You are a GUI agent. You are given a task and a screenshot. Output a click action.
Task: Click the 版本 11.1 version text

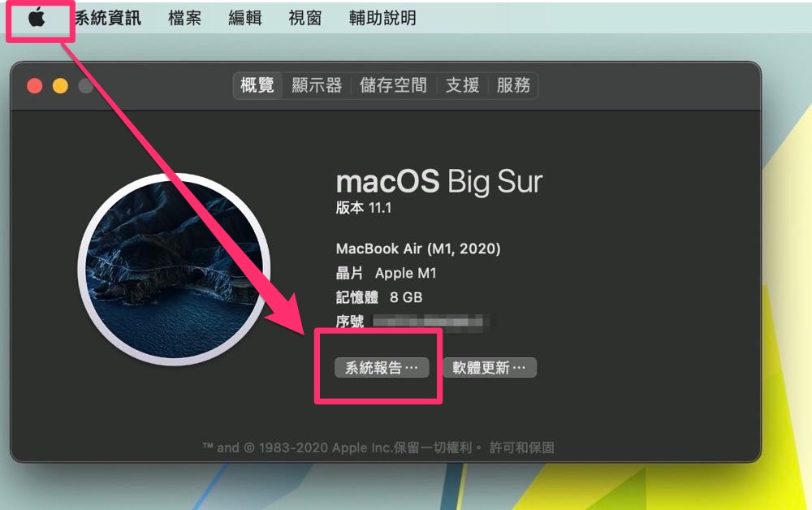[364, 208]
